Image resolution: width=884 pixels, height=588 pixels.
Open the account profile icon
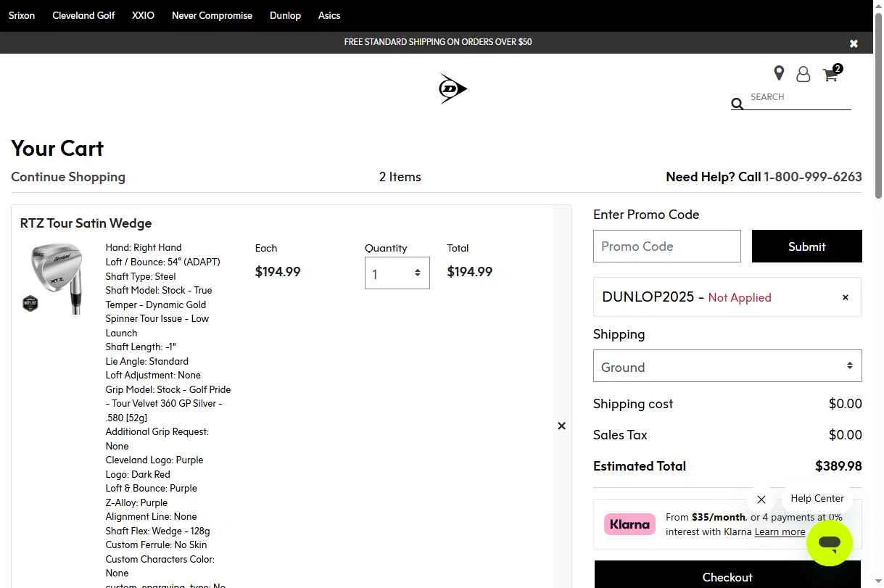point(803,74)
